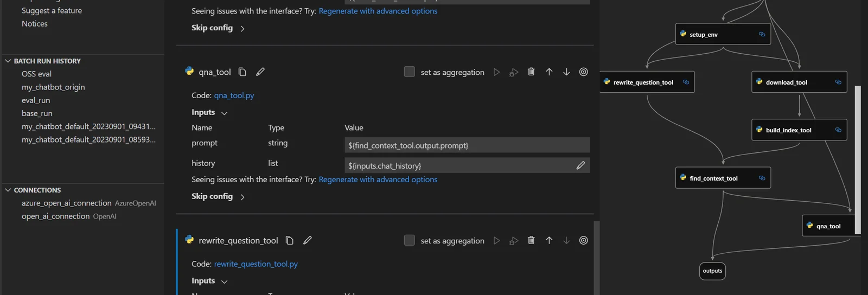
Task: Delete the rewrite_question_tool node
Action: pyautogui.click(x=531, y=240)
